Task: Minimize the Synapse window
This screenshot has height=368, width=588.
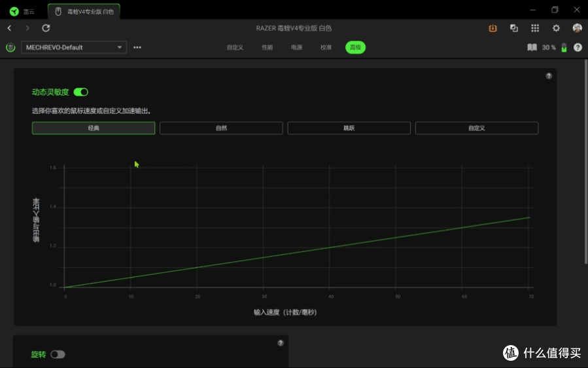Action: [x=533, y=10]
